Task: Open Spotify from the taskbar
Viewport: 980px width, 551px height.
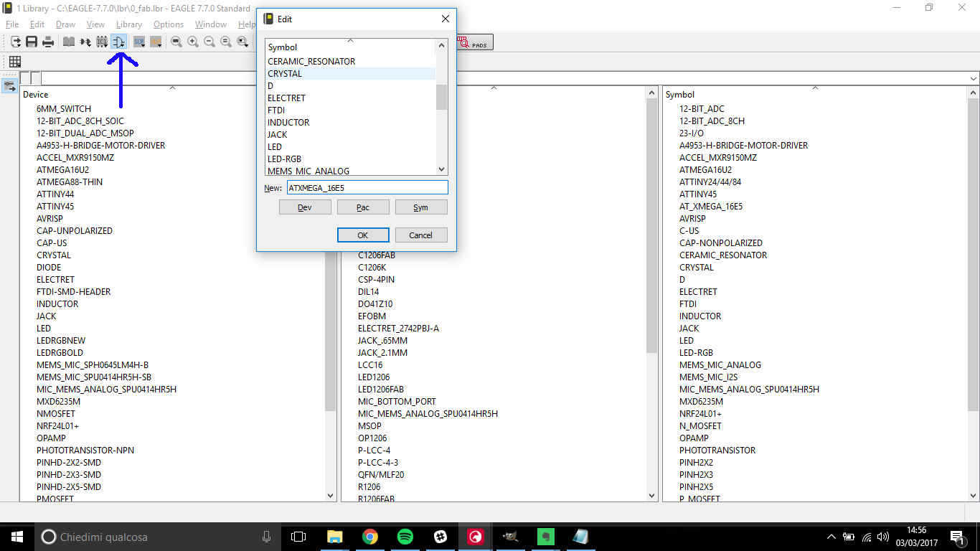Action: (405, 537)
